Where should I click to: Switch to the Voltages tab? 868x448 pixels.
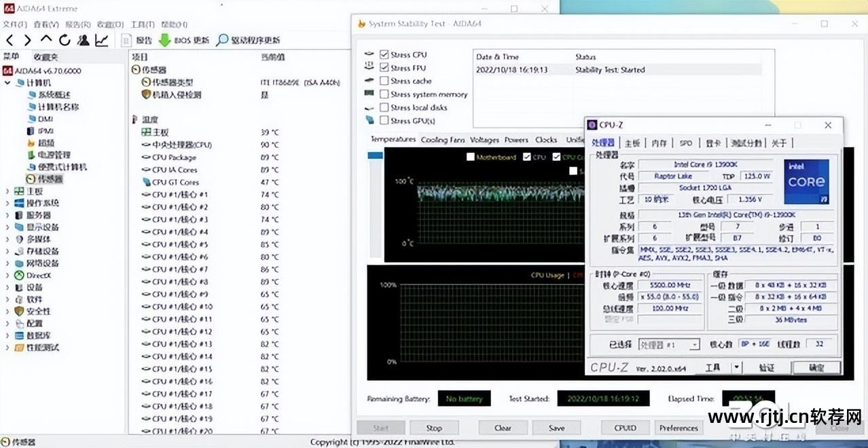pyautogui.click(x=484, y=140)
